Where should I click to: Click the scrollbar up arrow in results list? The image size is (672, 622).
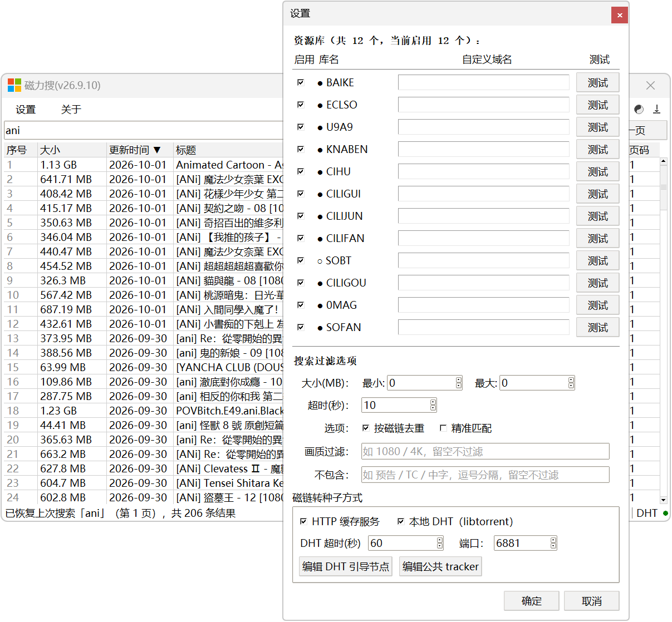pos(663,161)
